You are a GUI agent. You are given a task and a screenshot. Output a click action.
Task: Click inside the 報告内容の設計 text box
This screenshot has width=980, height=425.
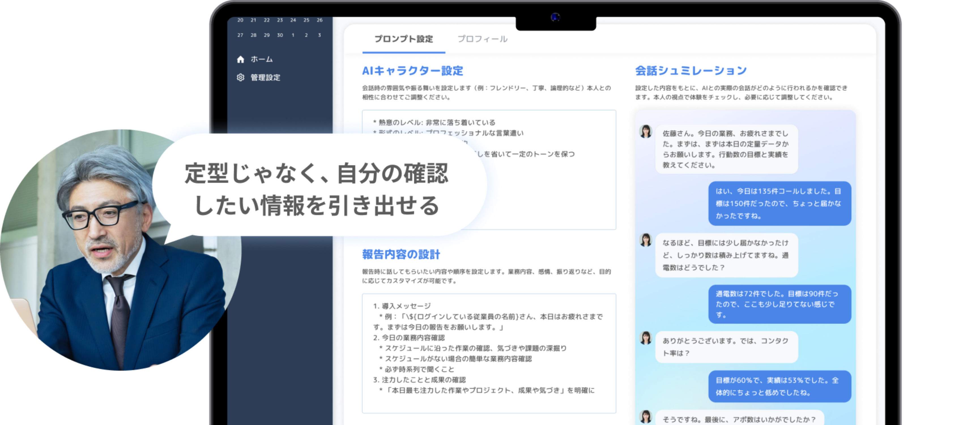pos(489,353)
